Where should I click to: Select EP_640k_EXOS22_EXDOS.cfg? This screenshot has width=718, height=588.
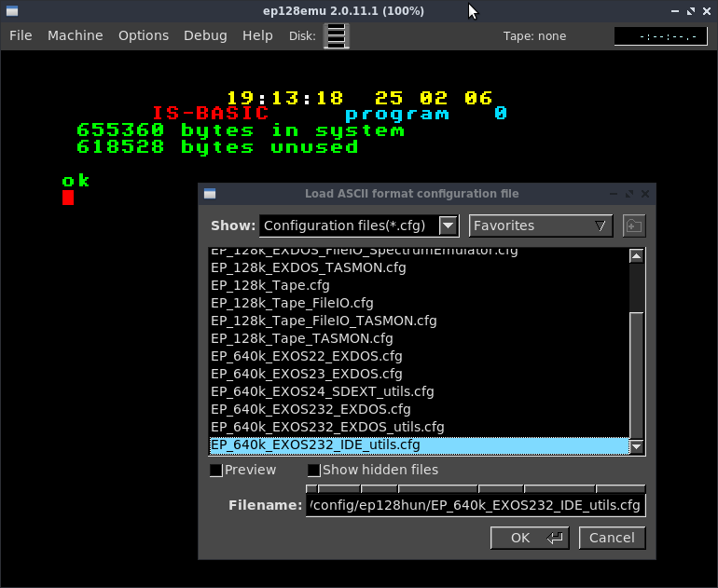(419, 356)
